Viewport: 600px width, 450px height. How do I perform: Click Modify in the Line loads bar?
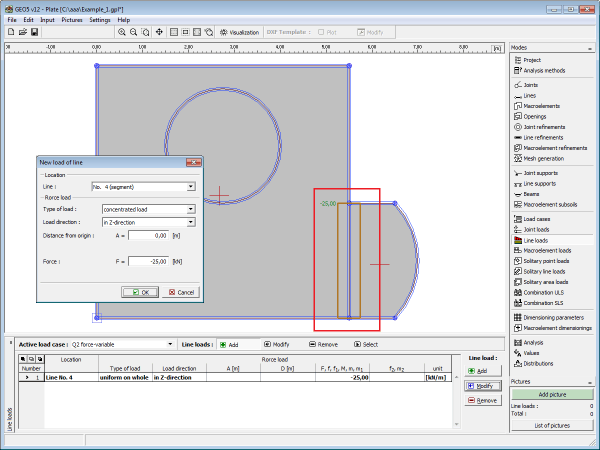(x=277, y=344)
